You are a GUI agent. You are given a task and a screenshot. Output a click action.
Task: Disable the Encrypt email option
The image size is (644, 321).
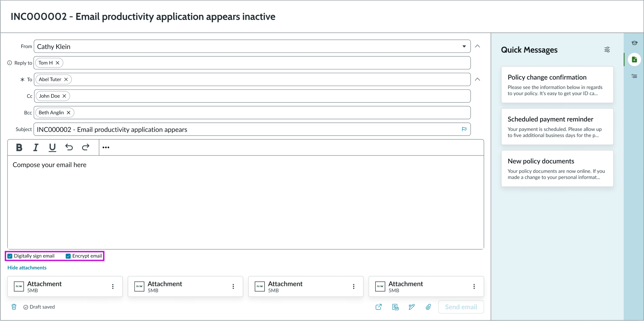coord(68,256)
